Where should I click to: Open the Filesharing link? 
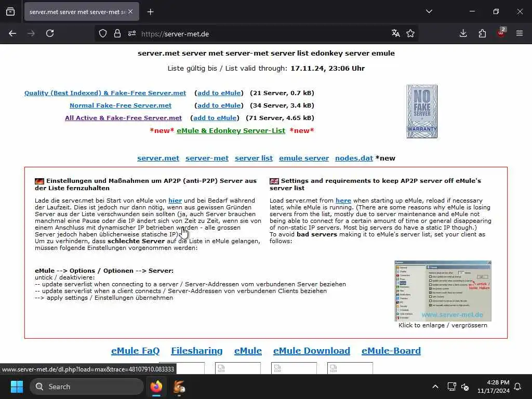[197, 351]
